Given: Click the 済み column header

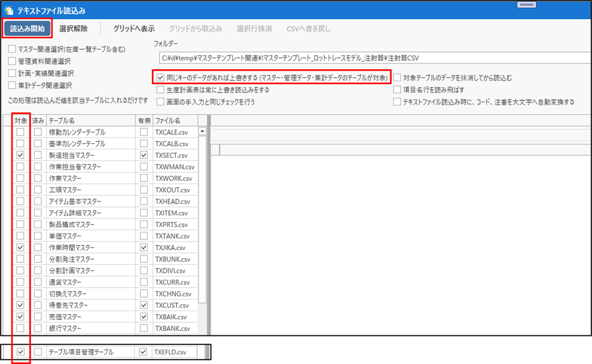Looking at the screenshot, I should pyautogui.click(x=38, y=121).
